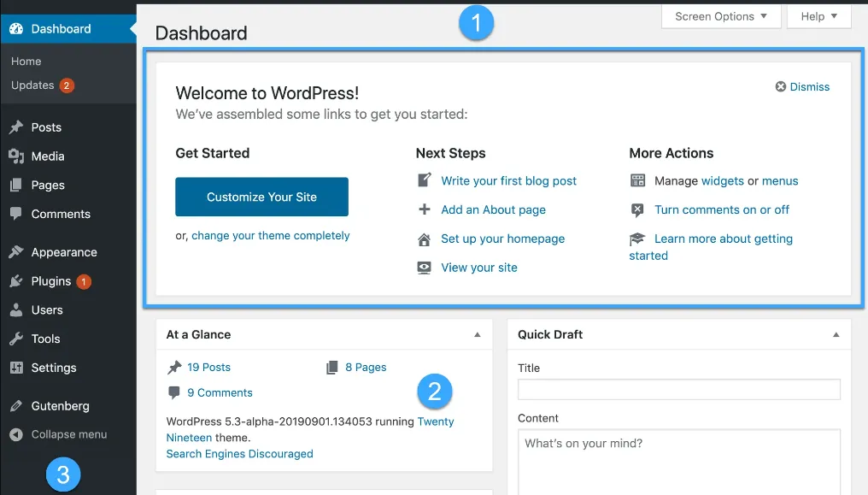Click Add an About page link
Viewport: 868px width, 495px height.
(x=493, y=209)
